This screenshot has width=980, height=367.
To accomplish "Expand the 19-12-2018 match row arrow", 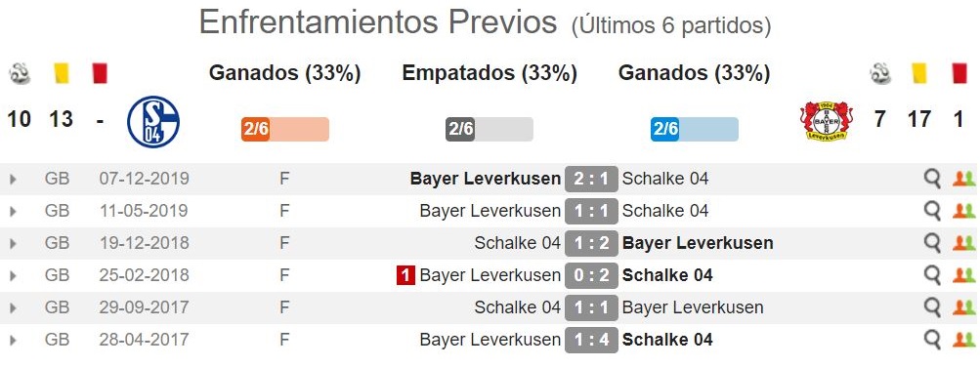I will pyautogui.click(x=13, y=243).
